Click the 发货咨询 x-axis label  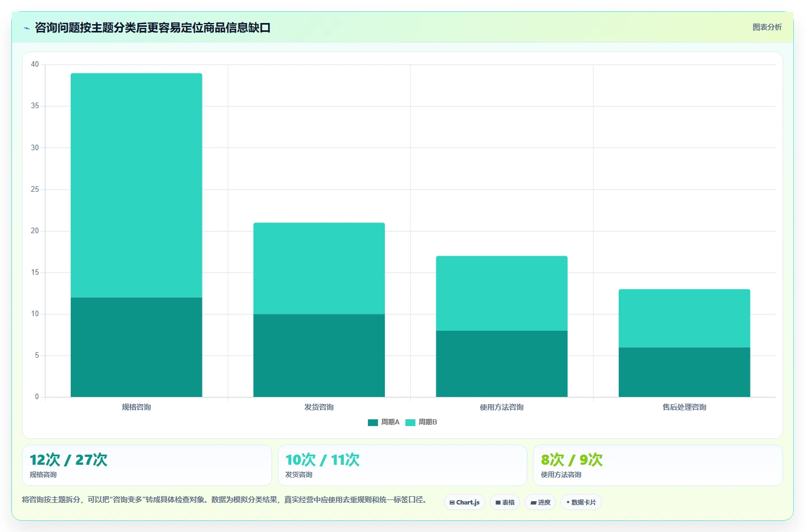(319, 407)
